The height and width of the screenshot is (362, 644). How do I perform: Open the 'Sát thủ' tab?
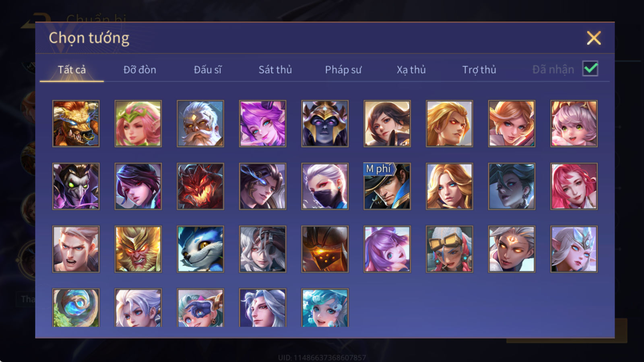point(275,70)
